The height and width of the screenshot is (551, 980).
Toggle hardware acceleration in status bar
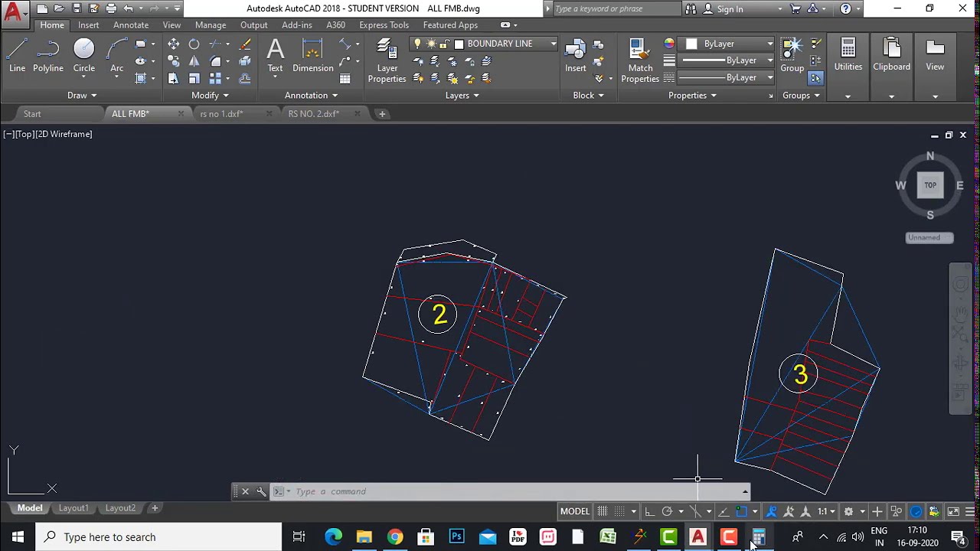(916, 511)
